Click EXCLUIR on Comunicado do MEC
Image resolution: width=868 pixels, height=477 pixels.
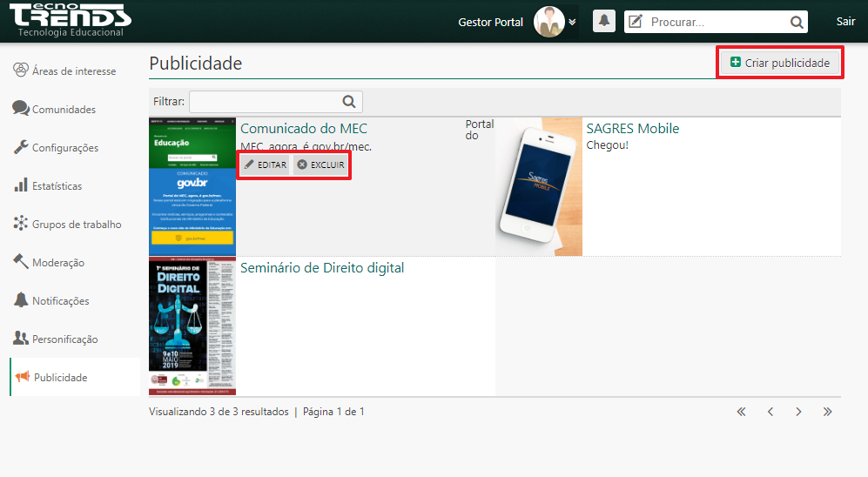(320, 165)
